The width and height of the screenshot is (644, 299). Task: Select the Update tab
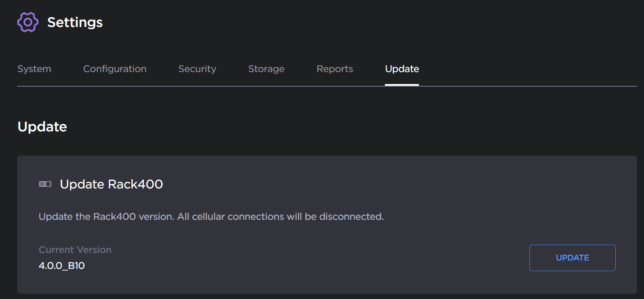click(x=402, y=69)
